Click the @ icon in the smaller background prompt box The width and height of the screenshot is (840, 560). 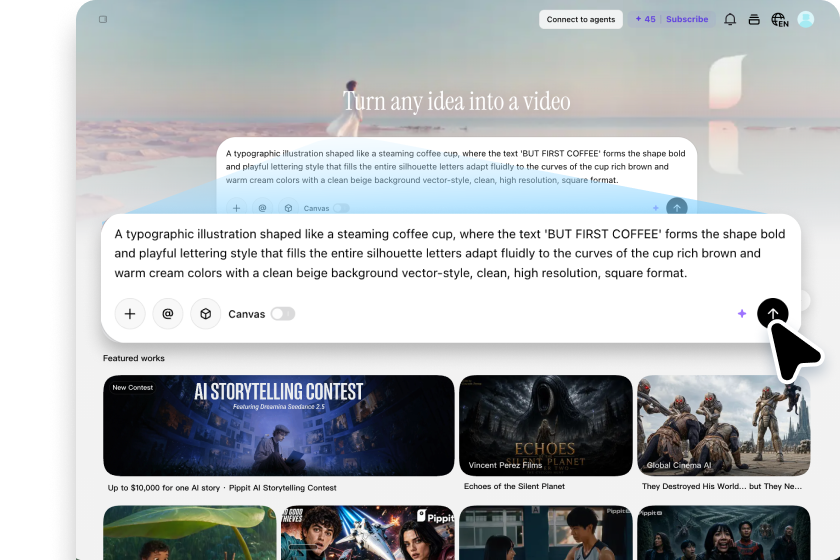pos(262,208)
